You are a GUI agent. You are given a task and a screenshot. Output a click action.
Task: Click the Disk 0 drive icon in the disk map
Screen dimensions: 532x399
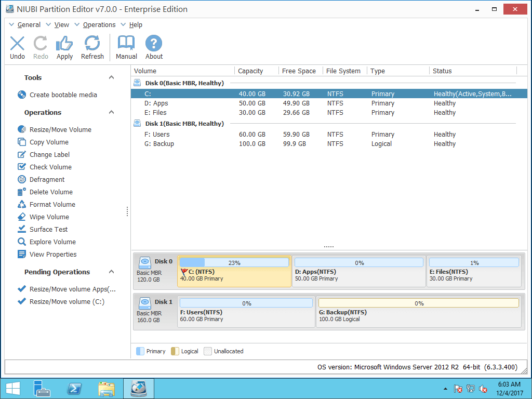pyautogui.click(x=145, y=262)
